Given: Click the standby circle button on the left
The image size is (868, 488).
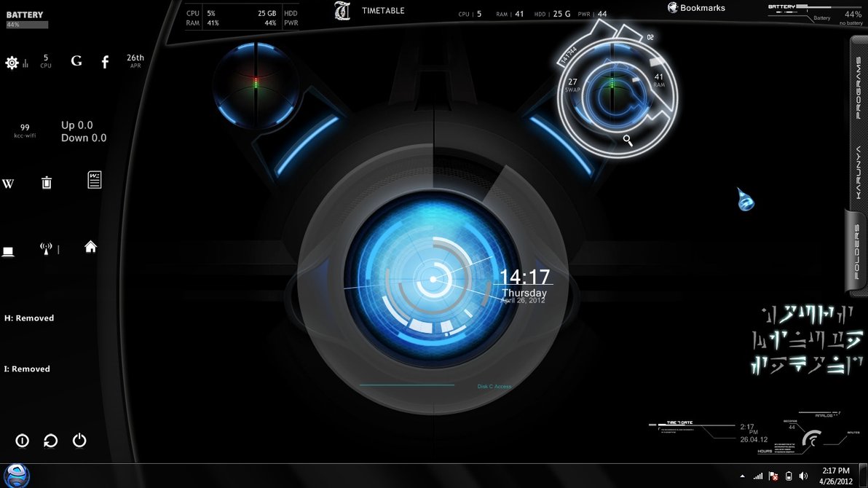Looking at the screenshot, I should [x=22, y=441].
